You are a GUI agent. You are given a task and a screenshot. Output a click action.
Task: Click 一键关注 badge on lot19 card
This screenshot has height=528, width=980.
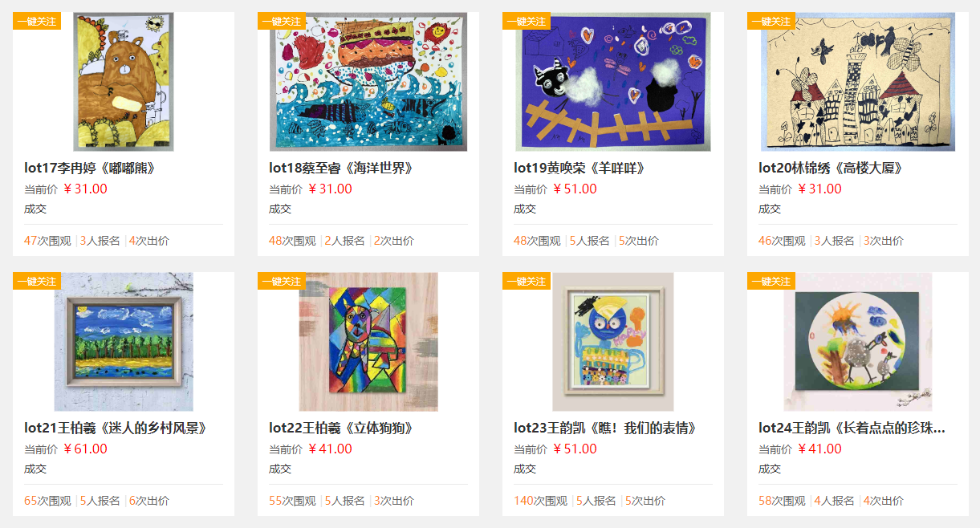[x=527, y=21]
